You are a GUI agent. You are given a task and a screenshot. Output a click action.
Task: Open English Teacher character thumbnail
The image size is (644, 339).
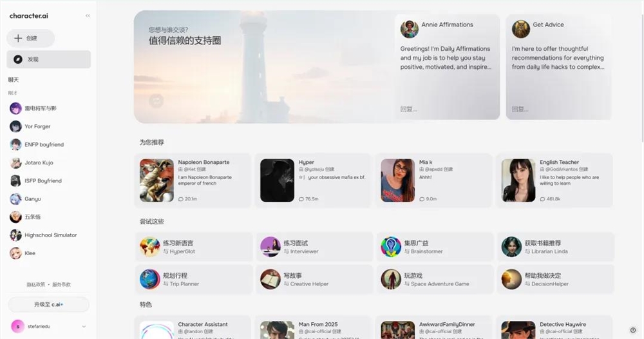518,180
